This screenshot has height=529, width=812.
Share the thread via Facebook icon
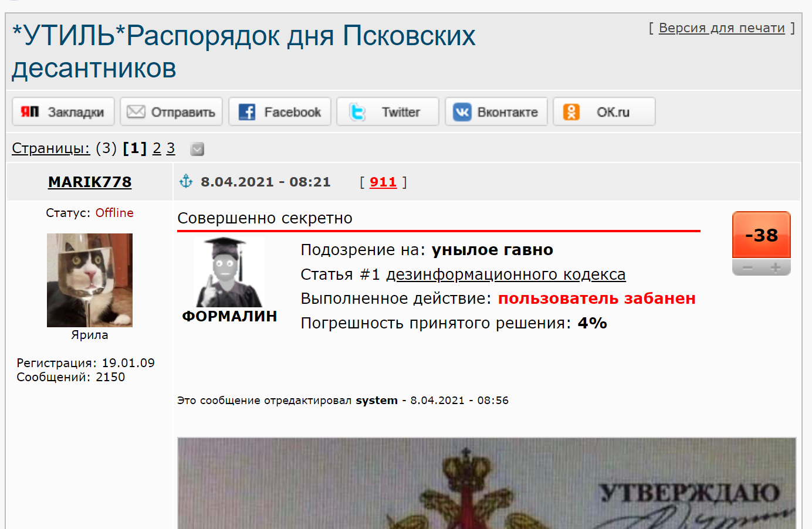pos(247,112)
